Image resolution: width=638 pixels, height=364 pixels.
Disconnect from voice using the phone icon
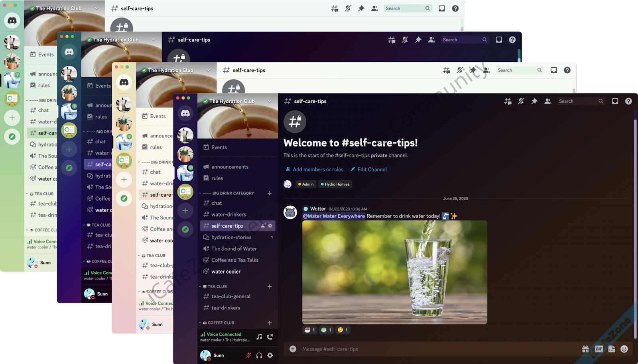point(270,337)
